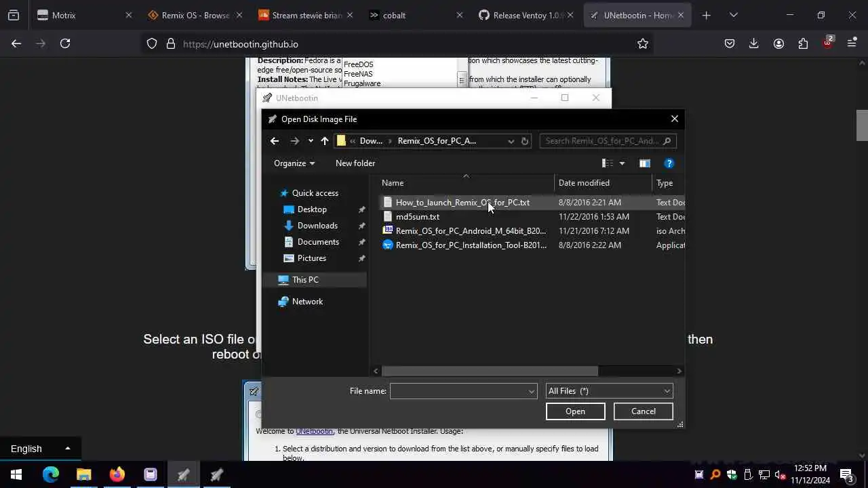Open Firefox from taskbar

pos(117,474)
